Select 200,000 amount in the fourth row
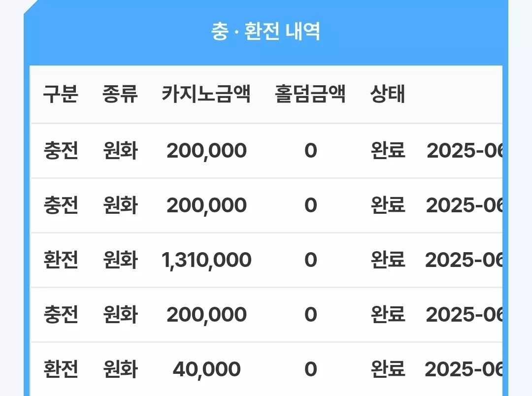The image size is (532, 396). pyautogui.click(x=206, y=315)
